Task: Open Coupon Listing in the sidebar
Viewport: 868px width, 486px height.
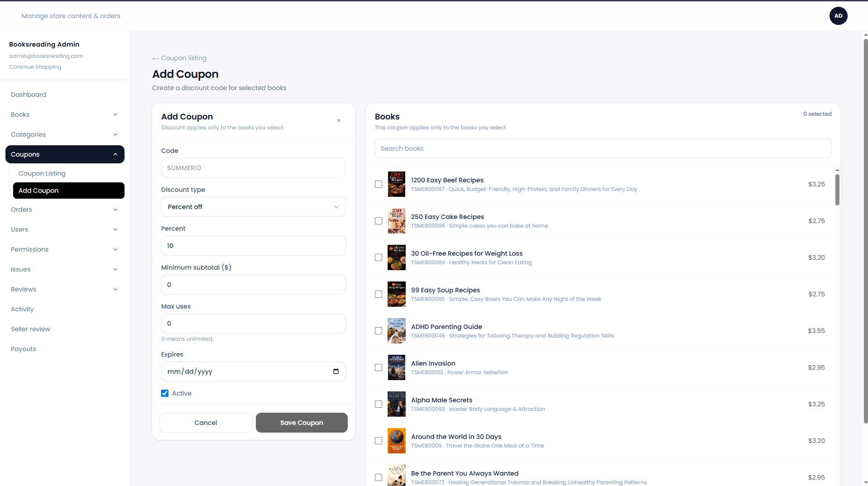Action: [68, 173]
